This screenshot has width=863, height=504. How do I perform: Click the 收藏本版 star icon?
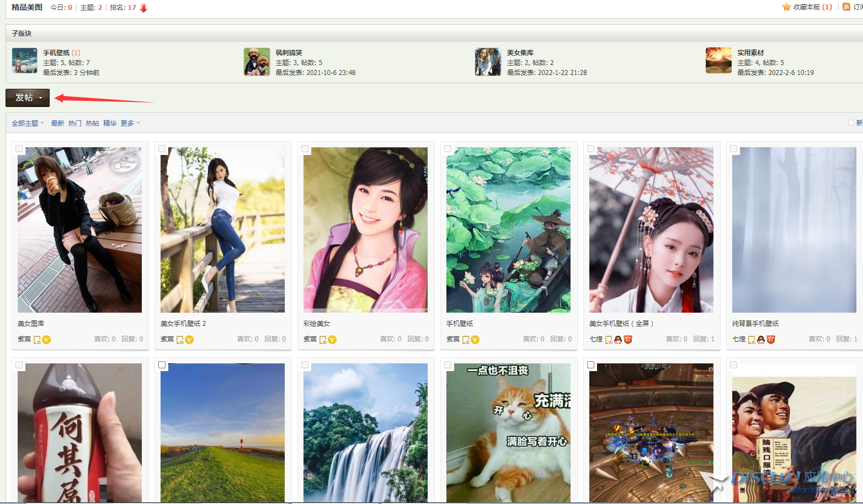pos(786,7)
